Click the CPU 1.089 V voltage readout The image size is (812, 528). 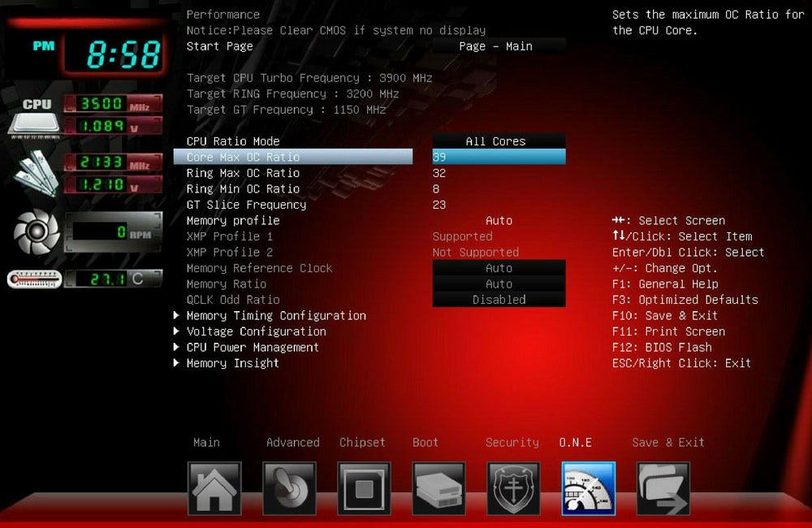(x=113, y=126)
